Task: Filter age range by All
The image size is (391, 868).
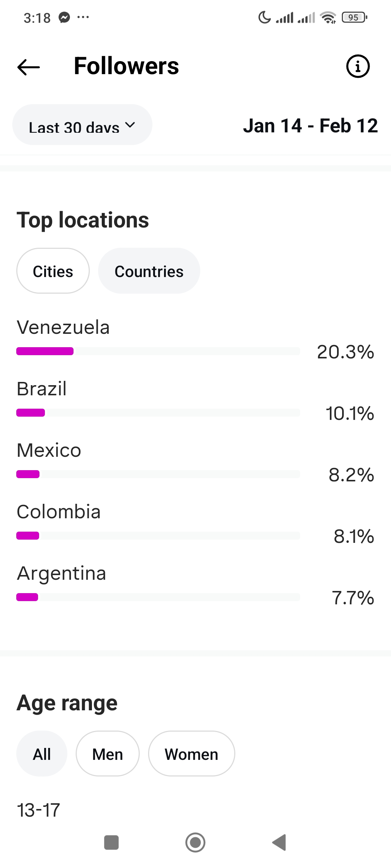Action: 42,754
